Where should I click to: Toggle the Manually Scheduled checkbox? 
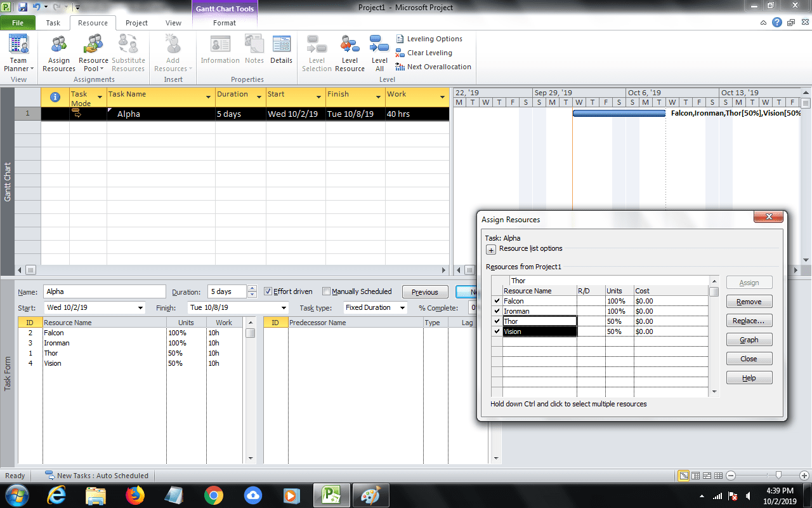coord(326,291)
